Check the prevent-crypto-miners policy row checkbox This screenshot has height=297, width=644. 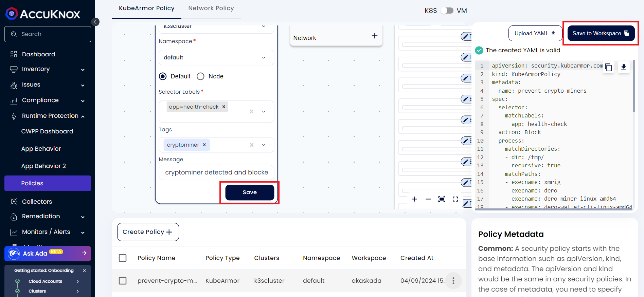pyautogui.click(x=123, y=281)
